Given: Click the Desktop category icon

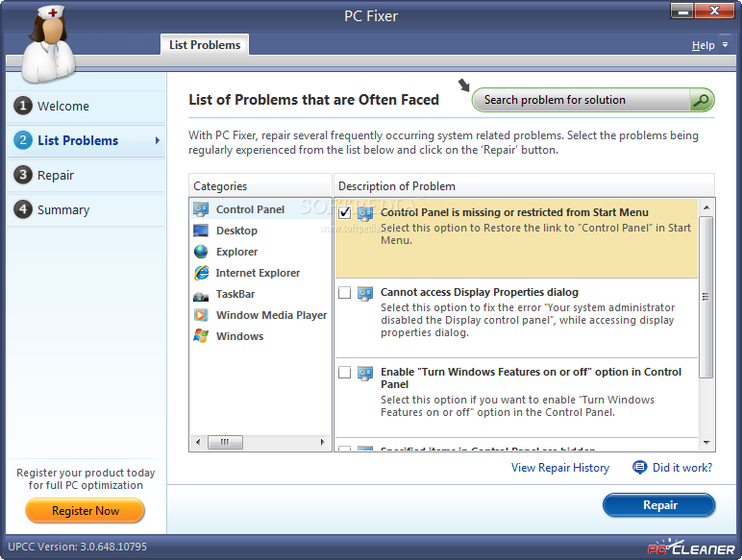Looking at the screenshot, I should [201, 231].
